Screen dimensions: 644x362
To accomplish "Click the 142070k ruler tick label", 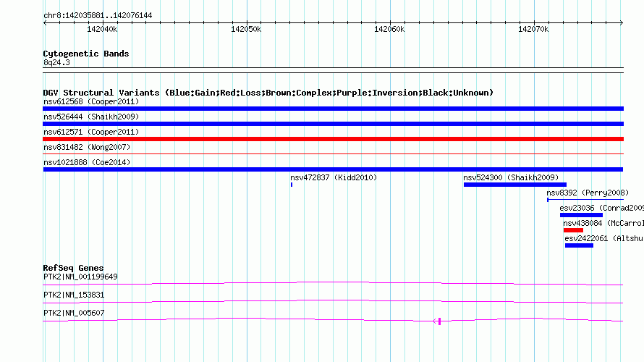I will click(533, 29).
